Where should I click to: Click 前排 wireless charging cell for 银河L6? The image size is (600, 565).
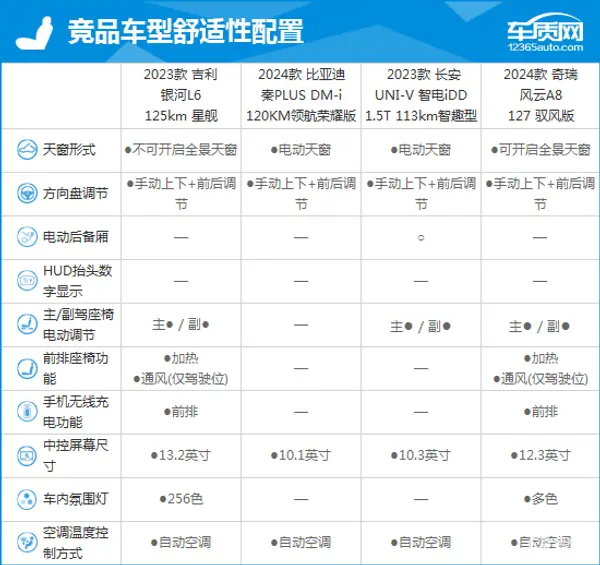[x=181, y=412]
